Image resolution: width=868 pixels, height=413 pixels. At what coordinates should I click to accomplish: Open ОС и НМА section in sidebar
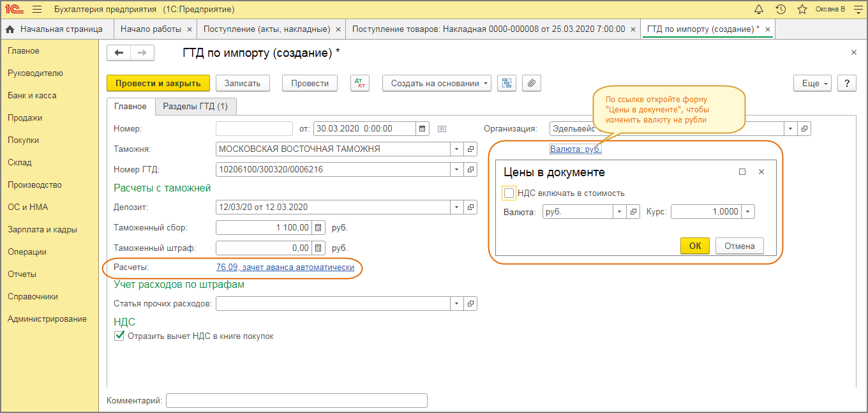pyautogui.click(x=27, y=207)
